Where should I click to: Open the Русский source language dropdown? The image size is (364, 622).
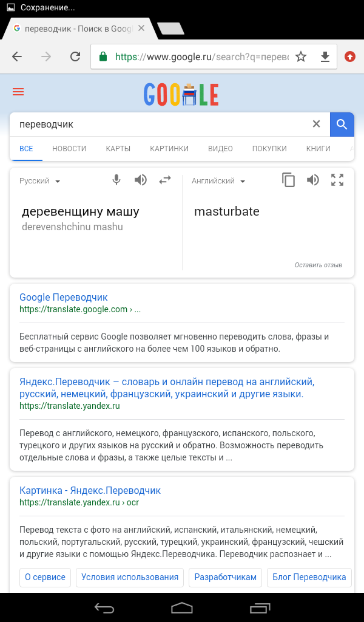(x=39, y=180)
